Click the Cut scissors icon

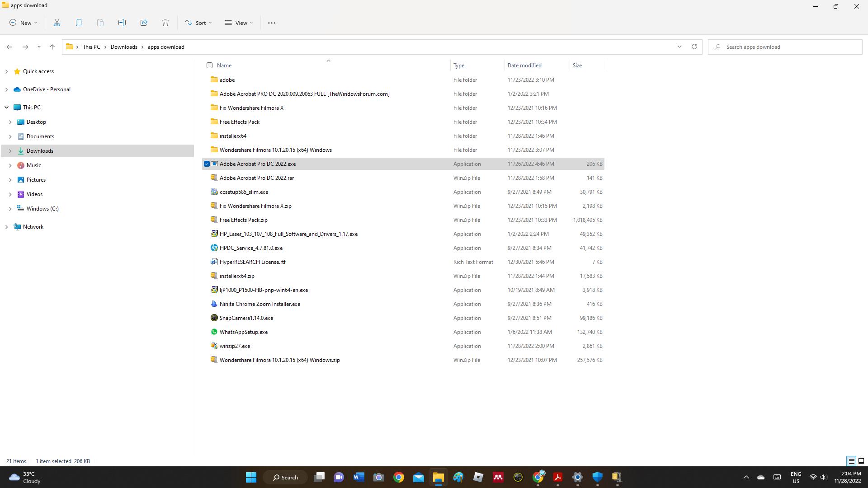(57, 23)
